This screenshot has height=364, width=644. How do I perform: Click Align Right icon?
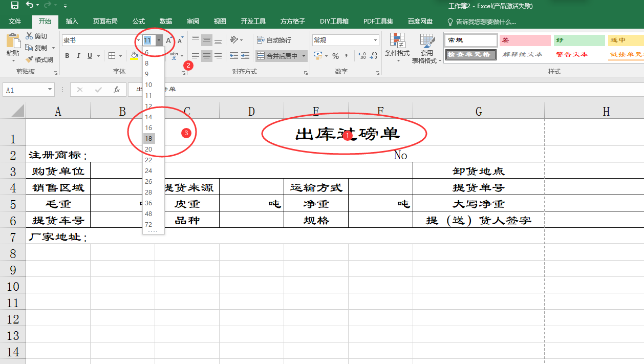pyautogui.click(x=218, y=56)
